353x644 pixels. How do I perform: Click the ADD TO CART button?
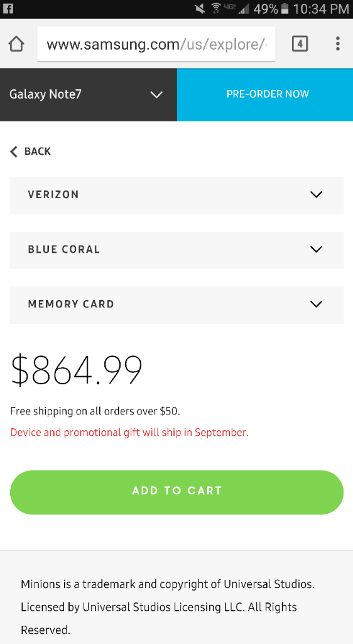pos(176,492)
